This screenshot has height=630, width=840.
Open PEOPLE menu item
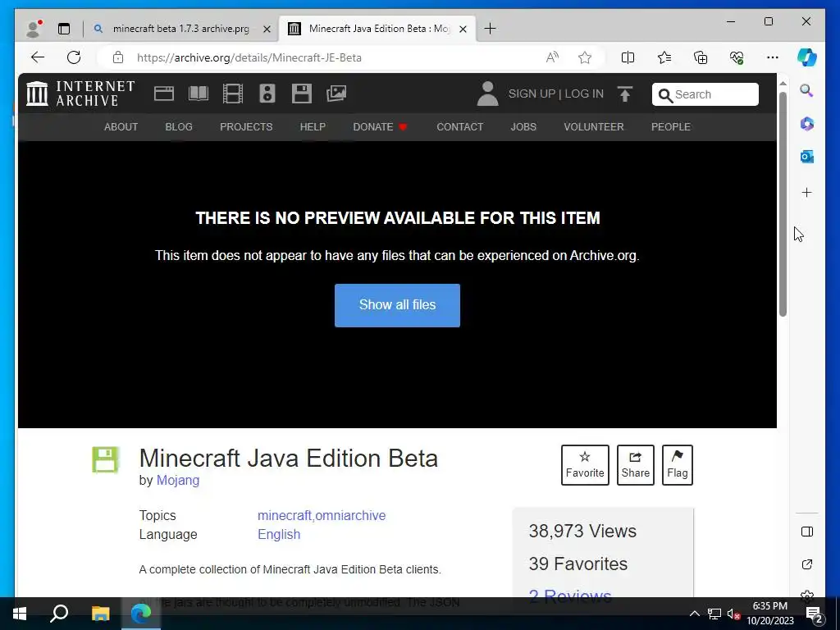671,127
